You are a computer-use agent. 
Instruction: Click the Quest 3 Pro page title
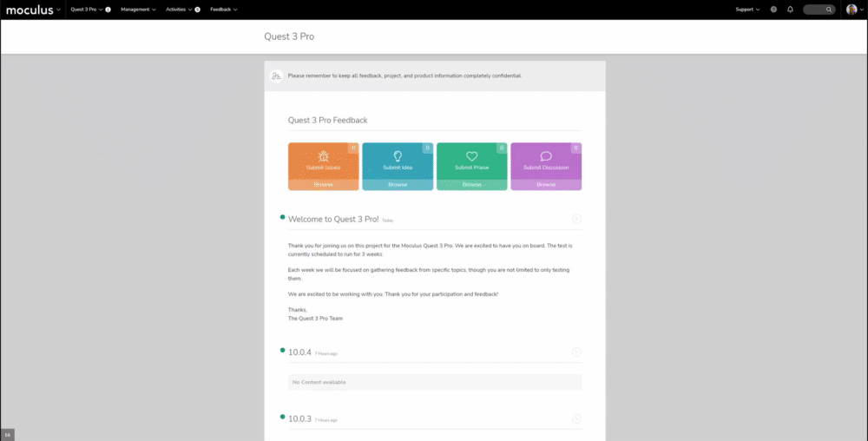(x=289, y=36)
